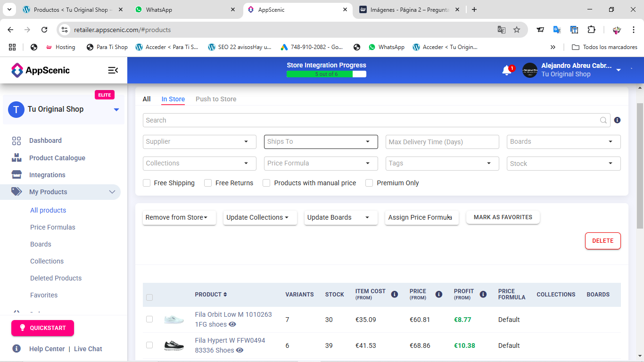Enable the Free Returns checkbox
Viewport: 644px width, 362px height.
(208, 183)
